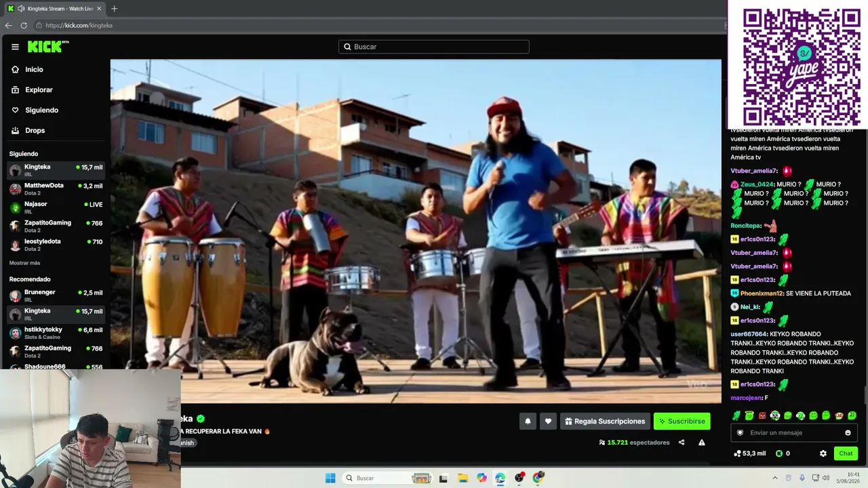Click the report warning triangle icon
The height and width of the screenshot is (488, 868).
[702, 443]
